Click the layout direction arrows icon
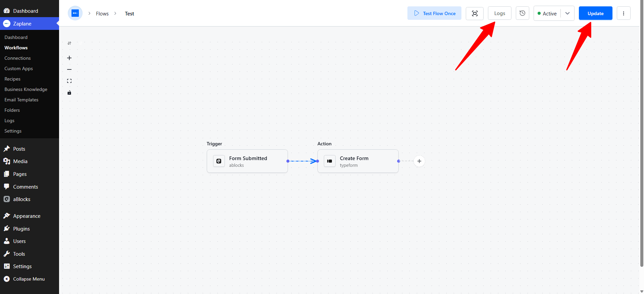The height and width of the screenshot is (294, 644). pos(69,43)
